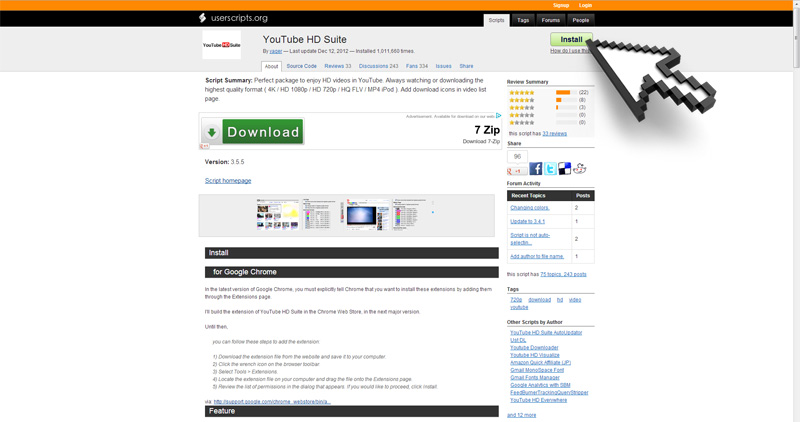Open the 33 reviews link
The width and height of the screenshot is (800, 422).
coord(555,134)
